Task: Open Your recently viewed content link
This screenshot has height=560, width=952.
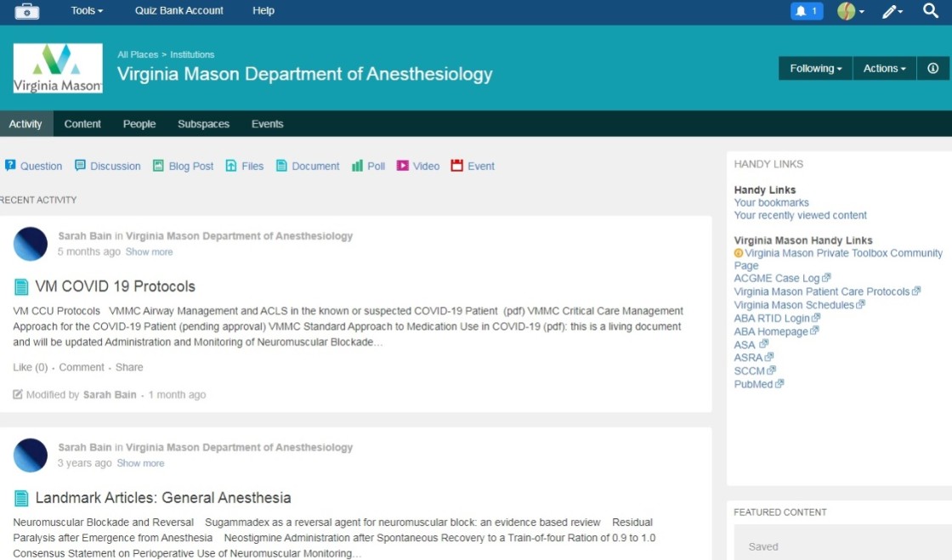Action: pos(800,215)
